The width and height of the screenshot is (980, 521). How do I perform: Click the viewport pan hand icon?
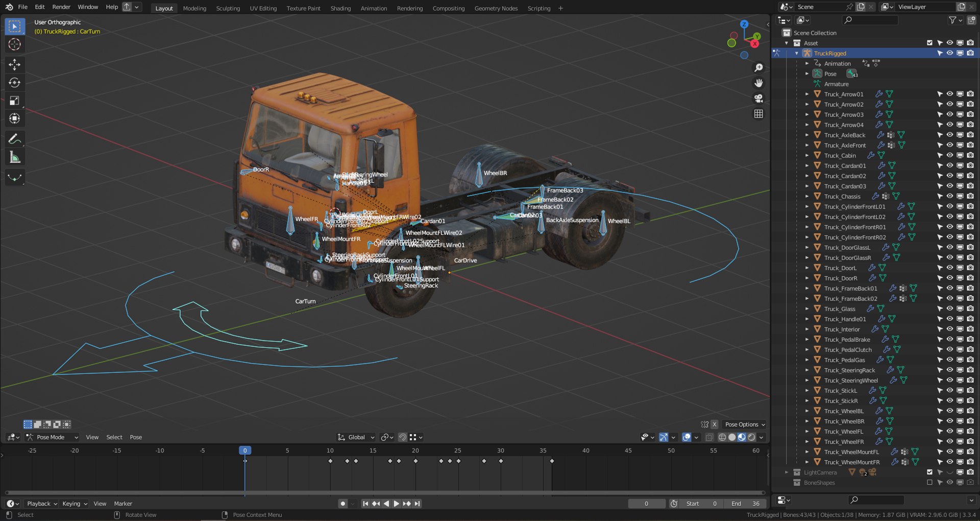click(759, 83)
